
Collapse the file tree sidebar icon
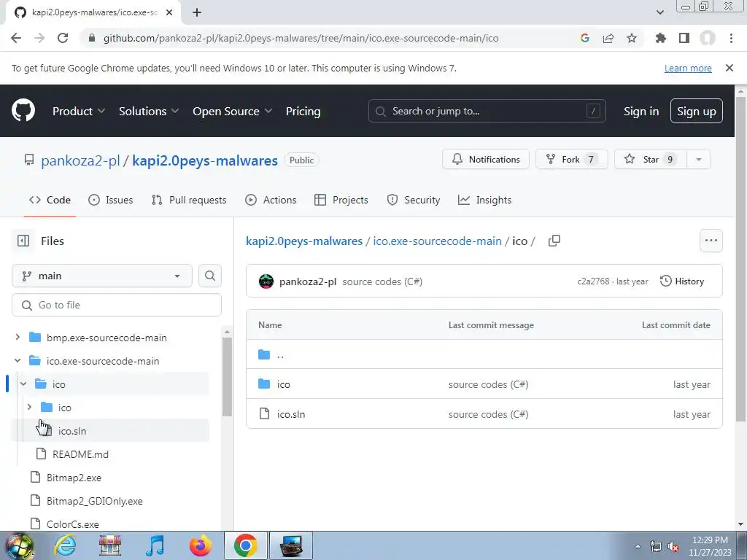click(23, 241)
